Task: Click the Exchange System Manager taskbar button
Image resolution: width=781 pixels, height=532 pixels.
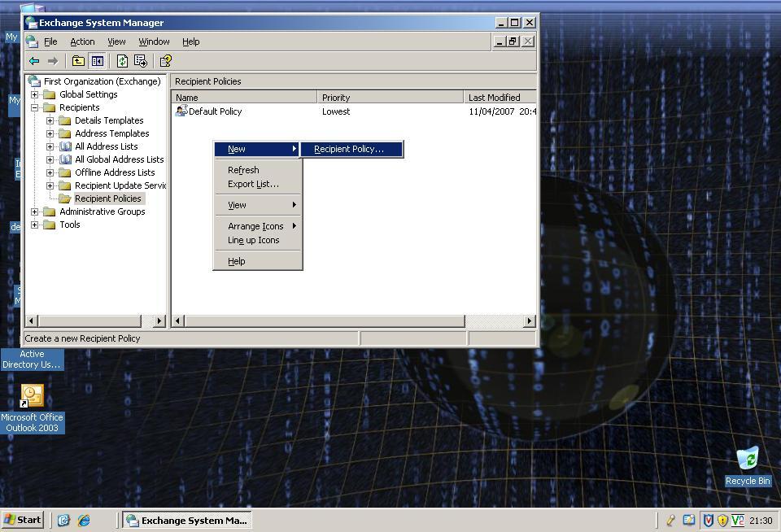Action: 187,521
